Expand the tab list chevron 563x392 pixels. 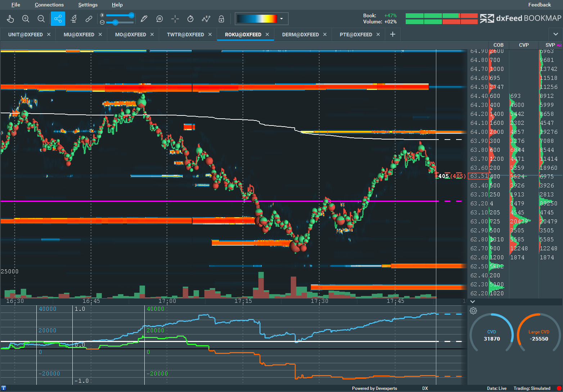(x=555, y=35)
